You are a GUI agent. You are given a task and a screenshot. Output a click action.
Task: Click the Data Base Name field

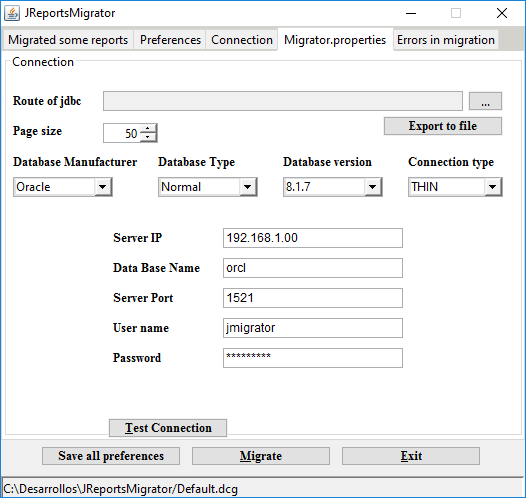(313, 268)
